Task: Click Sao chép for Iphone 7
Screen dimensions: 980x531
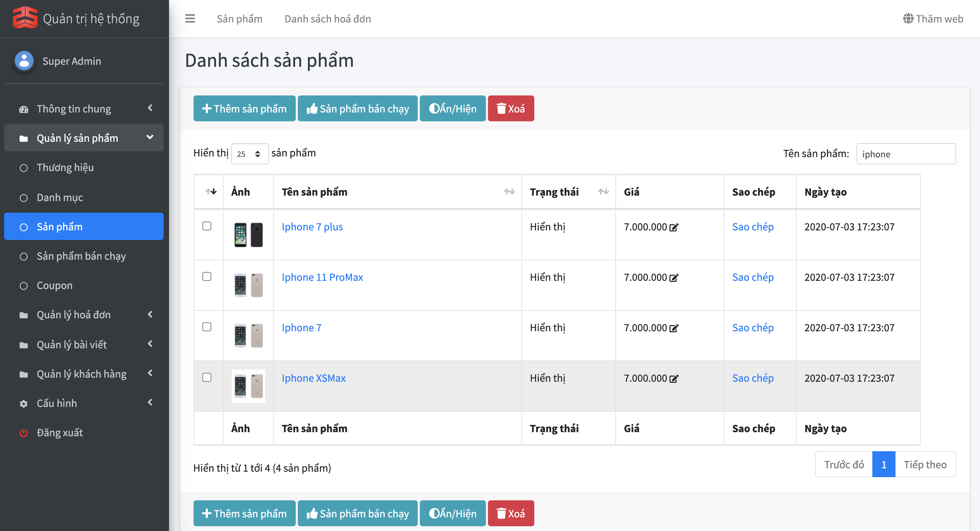Action: pyautogui.click(x=753, y=328)
